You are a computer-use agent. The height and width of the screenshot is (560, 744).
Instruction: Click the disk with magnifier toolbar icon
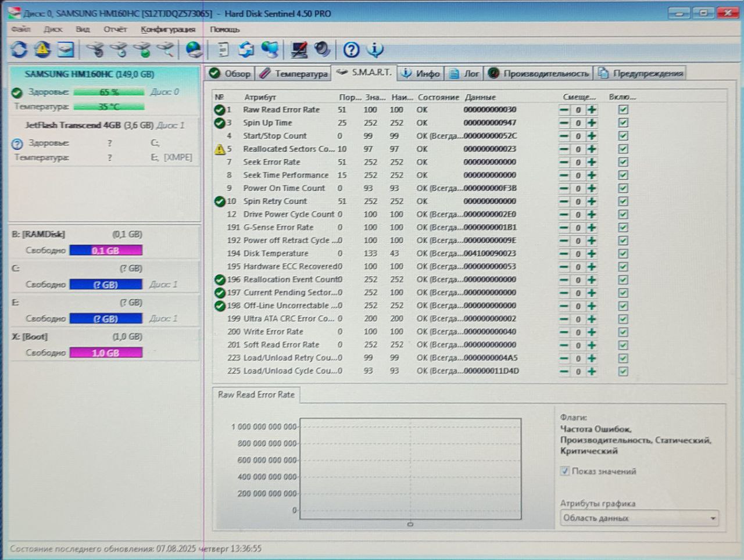coord(167,50)
